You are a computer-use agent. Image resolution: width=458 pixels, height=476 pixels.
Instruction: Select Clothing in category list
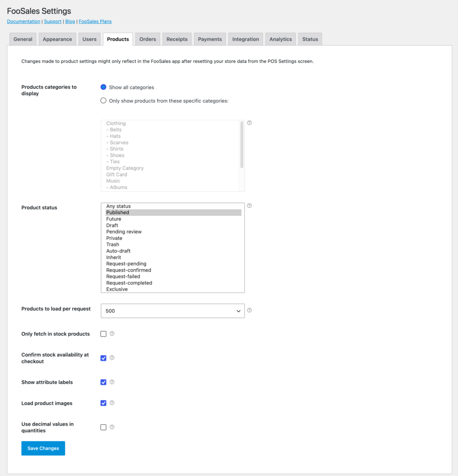(x=172, y=123)
